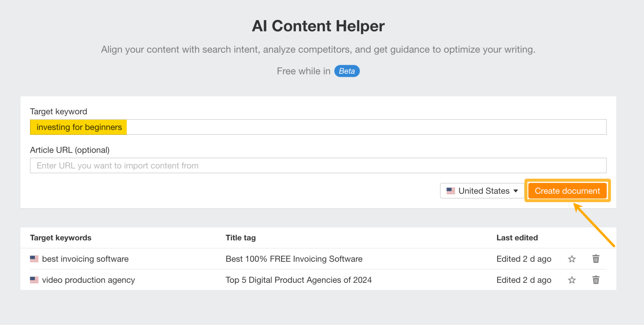Select the highlighted investing for beginners keyword
The width and height of the screenshot is (644, 325).
point(79,127)
